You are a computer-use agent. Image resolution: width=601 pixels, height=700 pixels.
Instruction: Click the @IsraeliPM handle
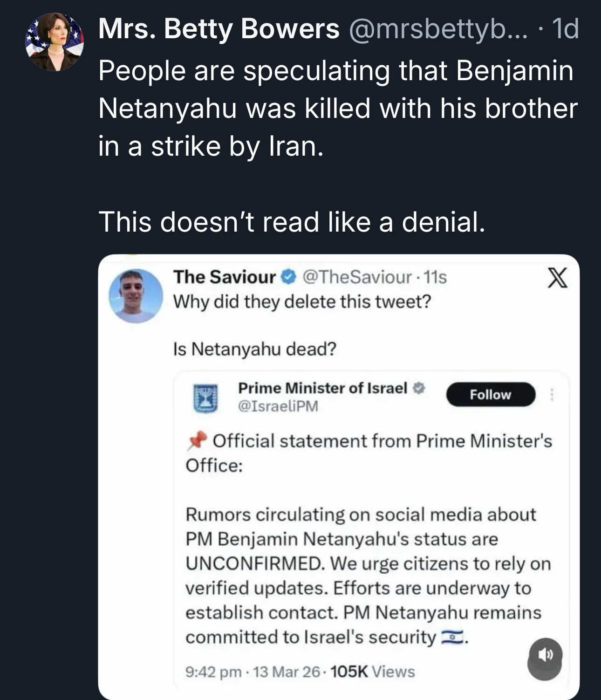(278, 406)
